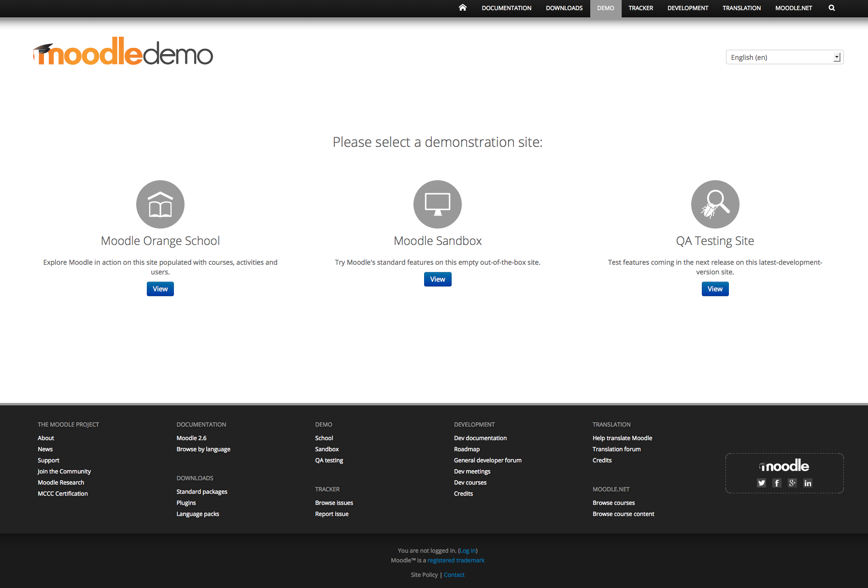This screenshot has height=588, width=868.
Task: Click the Moodle Sandbox heading
Action: (438, 241)
